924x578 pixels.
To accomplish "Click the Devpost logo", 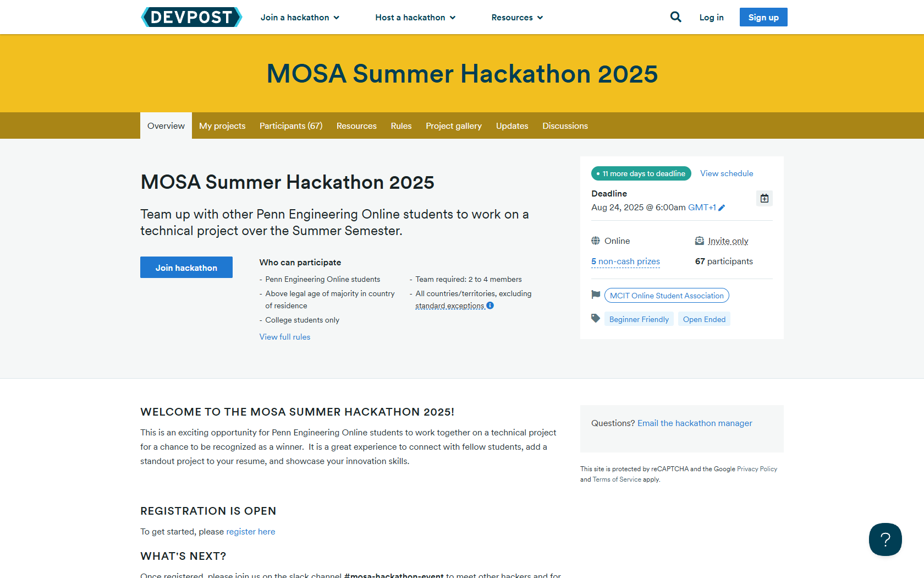I will (191, 17).
